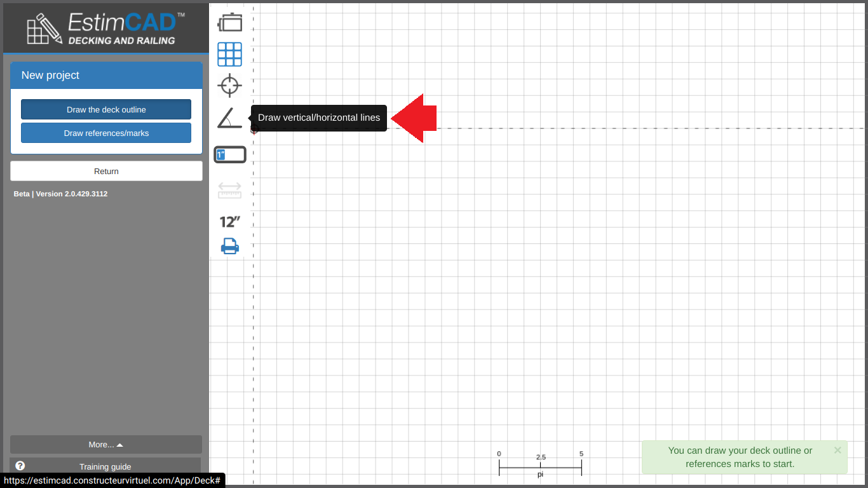Image resolution: width=868 pixels, height=488 pixels.
Task: Click the Return button
Action: pyautogui.click(x=106, y=171)
